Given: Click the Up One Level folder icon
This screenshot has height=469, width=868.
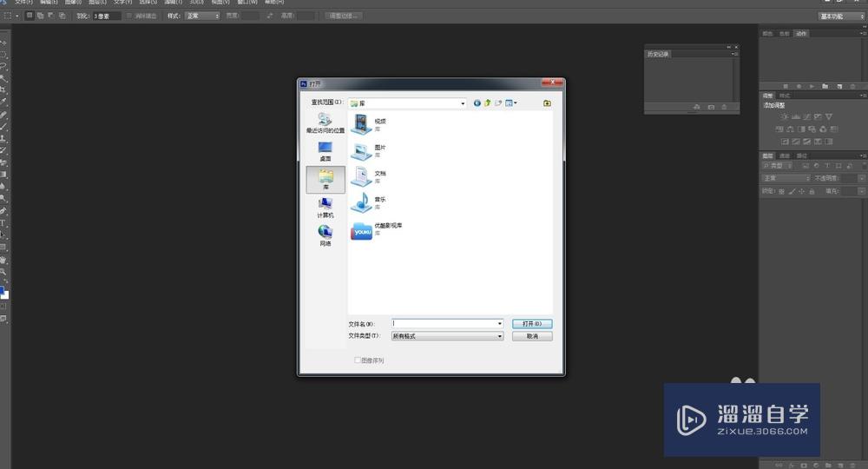Looking at the screenshot, I should click(x=488, y=103).
